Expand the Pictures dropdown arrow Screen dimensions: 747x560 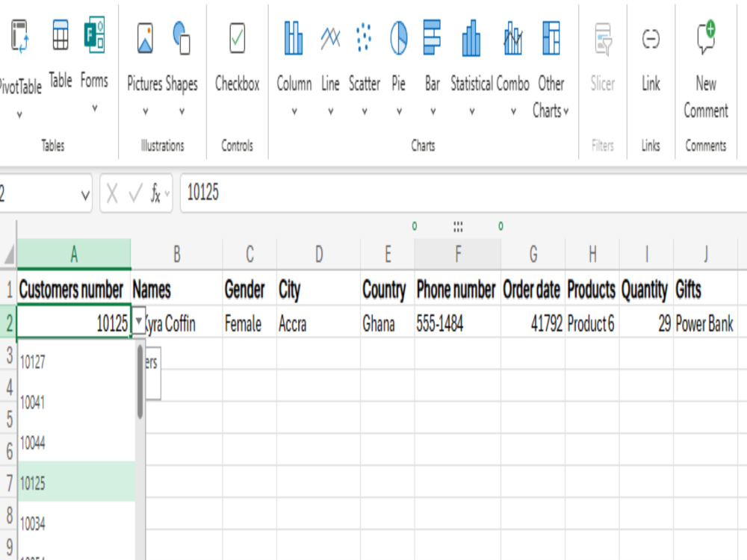[146, 111]
